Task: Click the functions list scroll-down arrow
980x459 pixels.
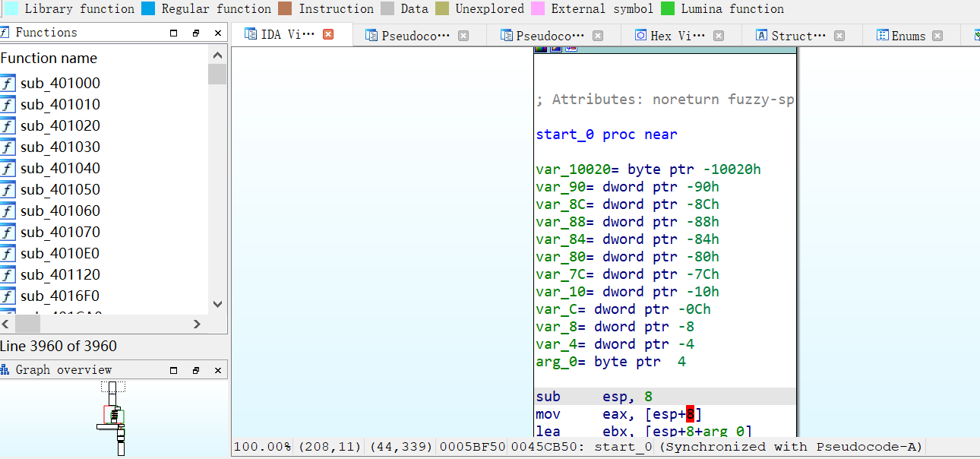Action: click(x=217, y=305)
